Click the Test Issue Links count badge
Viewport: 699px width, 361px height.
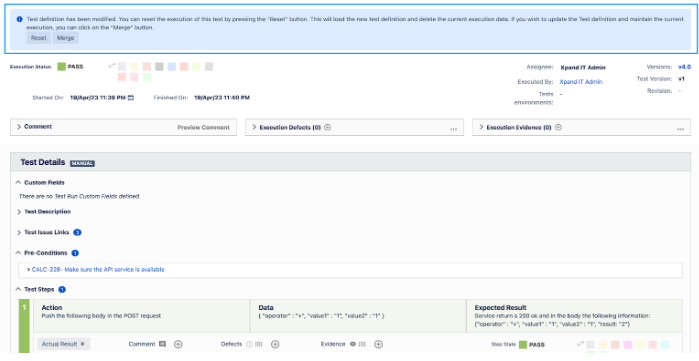[x=77, y=232]
